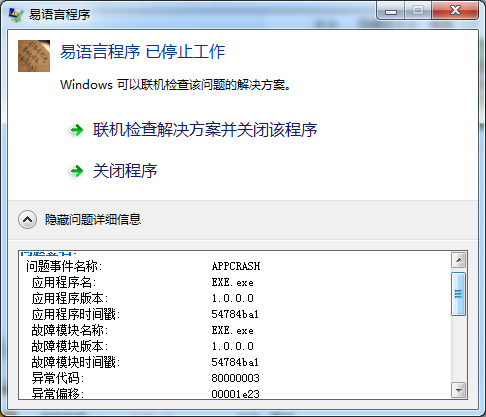This screenshot has width=486, height=417.
Task: Click details scrollbar up arrow
Action: 459,260
